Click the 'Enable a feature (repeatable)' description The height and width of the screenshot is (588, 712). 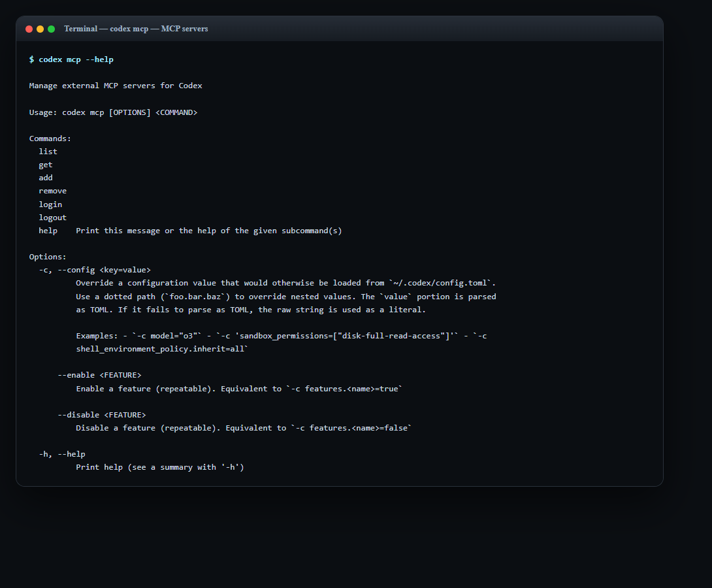pos(239,389)
